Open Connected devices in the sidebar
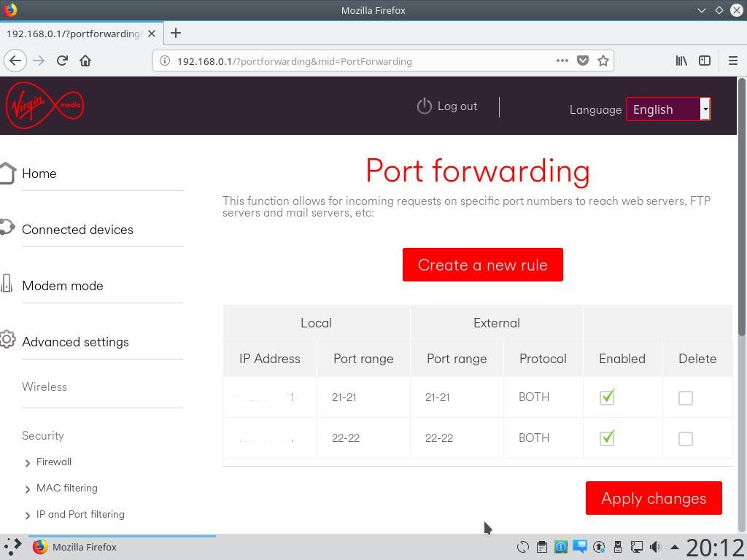The width and height of the screenshot is (747, 560). pyautogui.click(x=77, y=230)
